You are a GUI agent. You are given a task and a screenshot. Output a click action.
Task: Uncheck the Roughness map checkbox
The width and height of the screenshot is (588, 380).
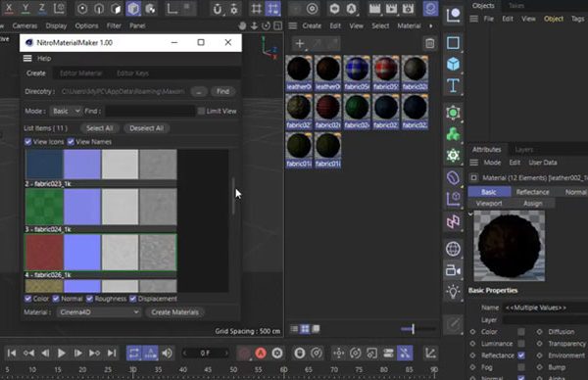point(89,299)
